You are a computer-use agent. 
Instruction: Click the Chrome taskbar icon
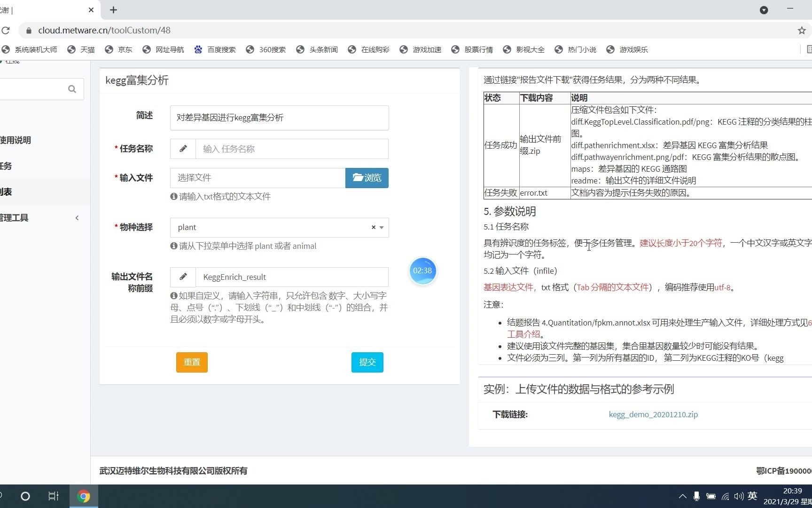(x=84, y=496)
